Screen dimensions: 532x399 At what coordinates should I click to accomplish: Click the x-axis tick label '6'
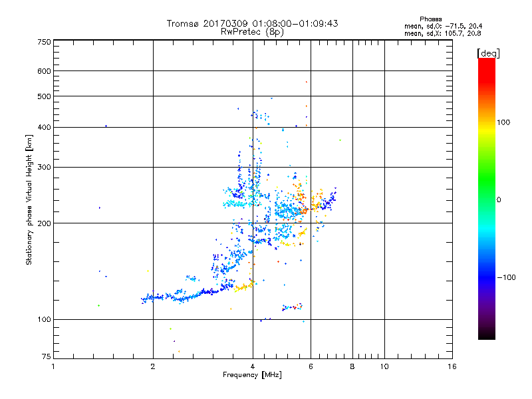pyautogui.click(x=311, y=366)
